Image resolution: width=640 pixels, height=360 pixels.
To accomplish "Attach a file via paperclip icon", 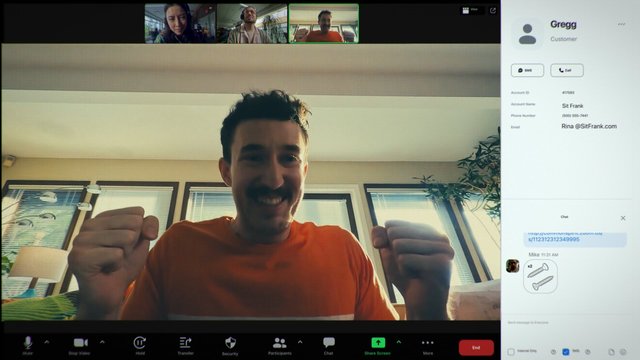I will (x=611, y=351).
